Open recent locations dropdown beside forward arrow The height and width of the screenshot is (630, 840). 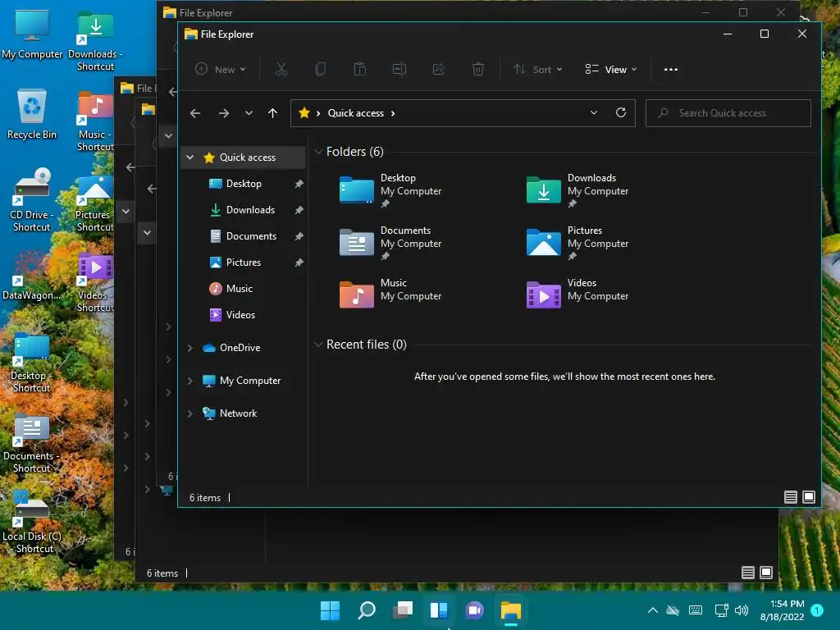[249, 113]
